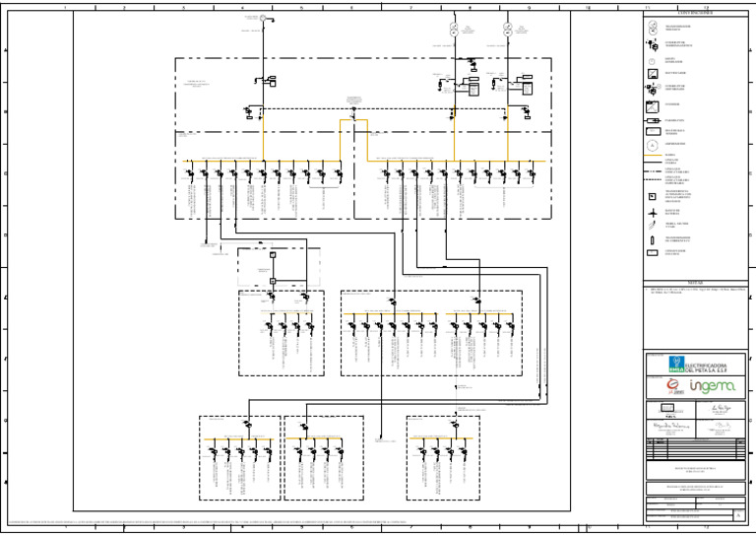This screenshot has width=756, height=535.
Task: Click the NOTAS section header
Action: (695, 283)
